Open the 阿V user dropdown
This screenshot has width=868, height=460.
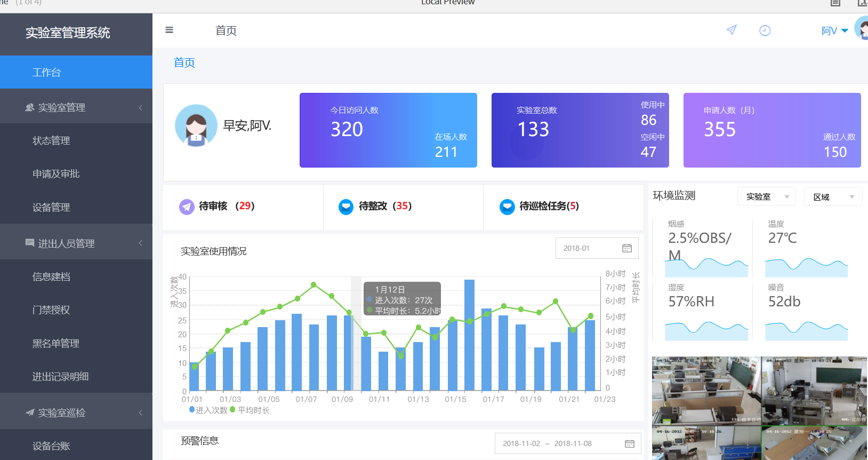834,31
